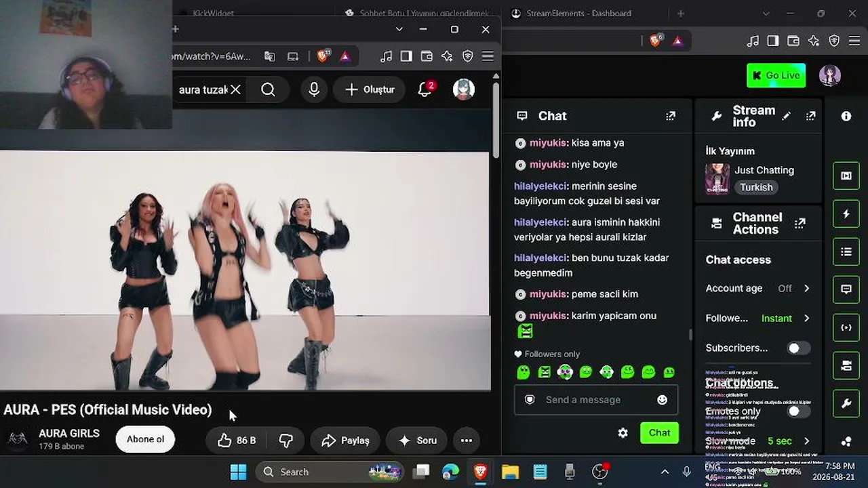Viewport: 868px width, 488px height.
Task: Open Brave main menu in YouTube window
Action: coord(488,56)
